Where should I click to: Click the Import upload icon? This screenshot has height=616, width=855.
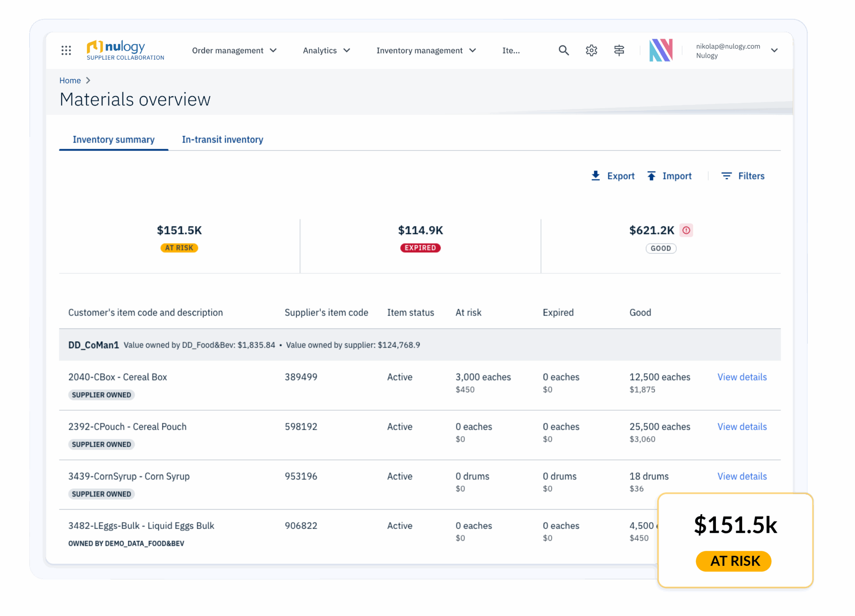point(651,176)
